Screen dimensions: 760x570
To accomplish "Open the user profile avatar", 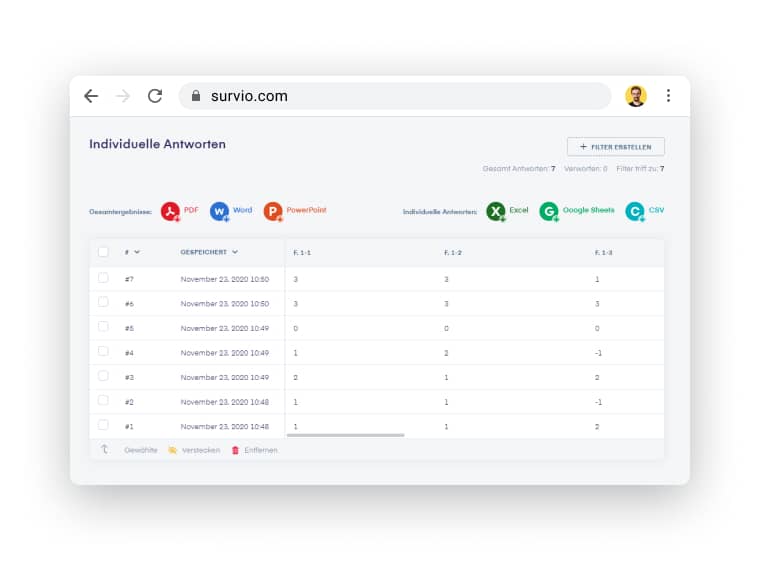I will tap(636, 96).
